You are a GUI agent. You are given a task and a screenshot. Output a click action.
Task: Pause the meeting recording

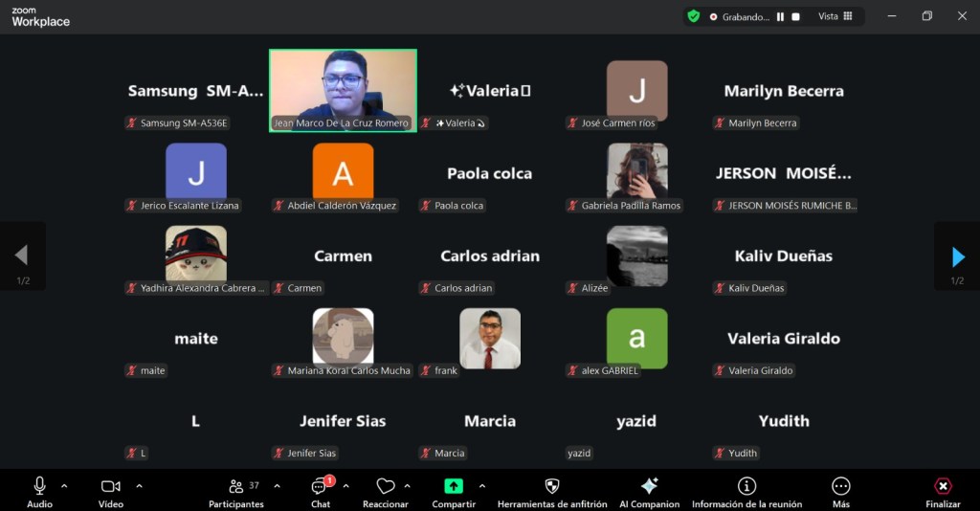[780, 16]
